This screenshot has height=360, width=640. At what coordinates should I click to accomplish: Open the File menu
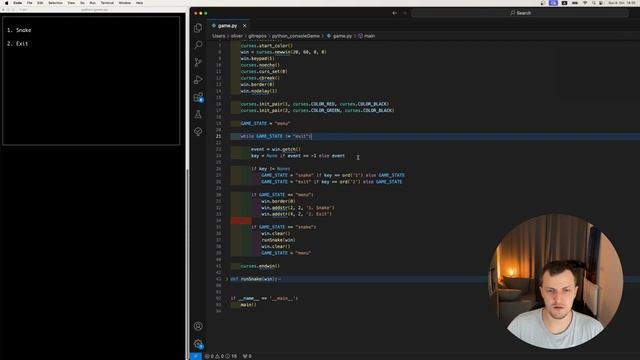(x=29, y=3)
